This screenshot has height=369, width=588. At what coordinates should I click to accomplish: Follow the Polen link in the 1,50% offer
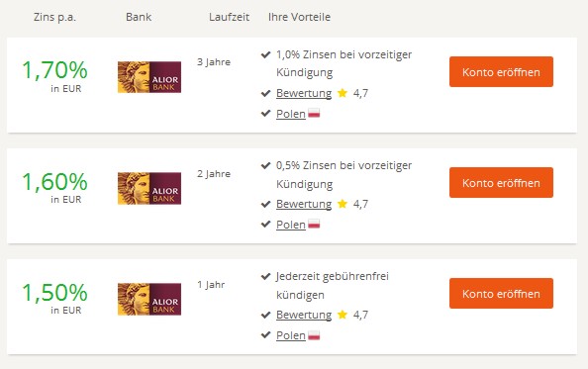click(291, 335)
